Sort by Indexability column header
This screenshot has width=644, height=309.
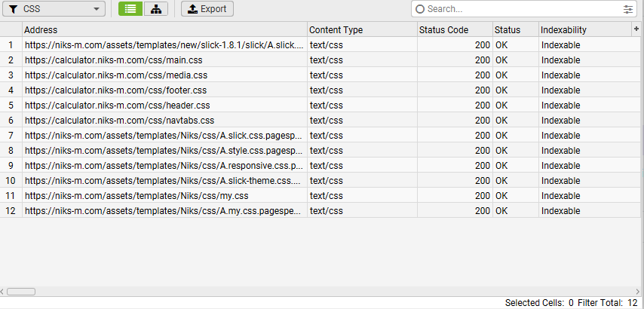[x=584, y=29]
